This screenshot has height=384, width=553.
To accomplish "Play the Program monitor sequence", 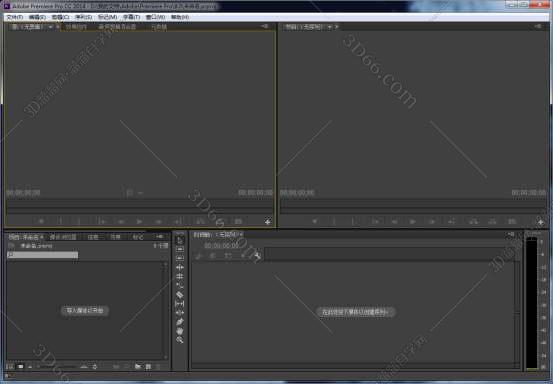I will (413, 221).
